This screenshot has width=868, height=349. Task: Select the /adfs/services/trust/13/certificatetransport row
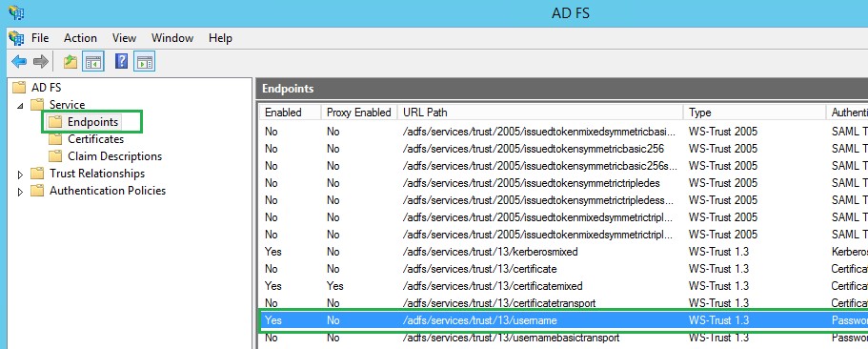pos(564,303)
